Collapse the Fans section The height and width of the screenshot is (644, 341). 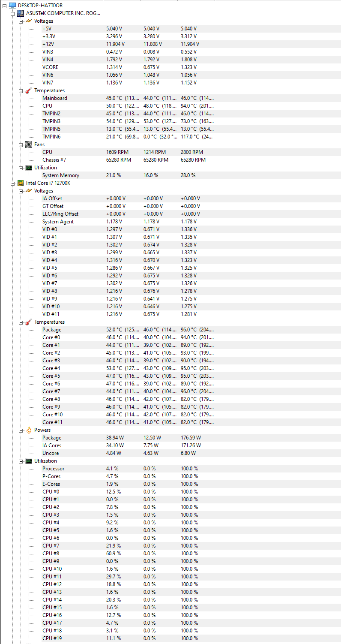click(x=21, y=144)
